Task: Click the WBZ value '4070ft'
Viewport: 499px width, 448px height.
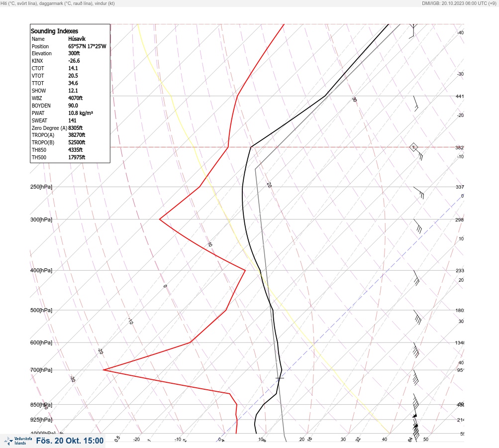Action: point(75,98)
